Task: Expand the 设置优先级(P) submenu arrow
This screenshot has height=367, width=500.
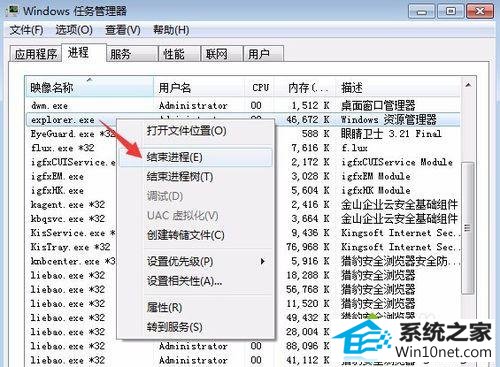Action: tap(263, 261)
